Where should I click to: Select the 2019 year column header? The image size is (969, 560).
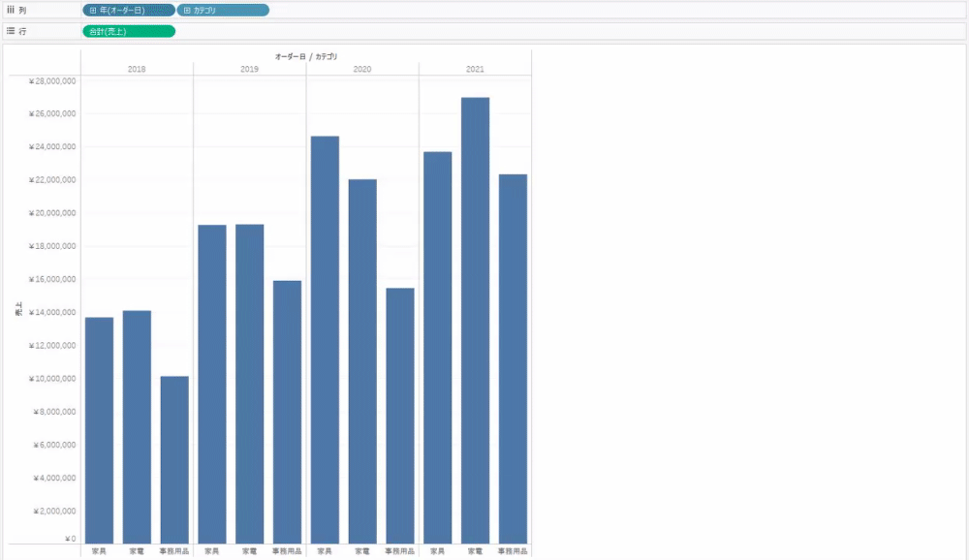249,70
